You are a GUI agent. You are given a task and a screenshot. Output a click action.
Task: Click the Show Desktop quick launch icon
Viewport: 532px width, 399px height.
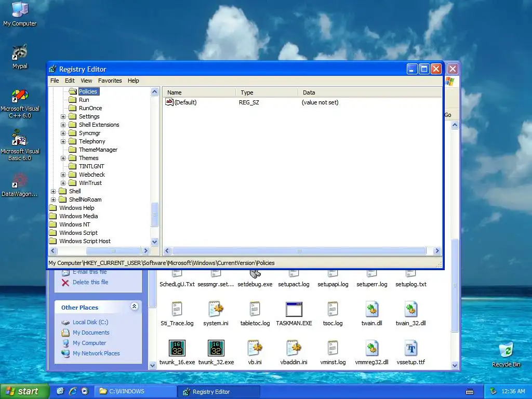(x=60, y=391)
